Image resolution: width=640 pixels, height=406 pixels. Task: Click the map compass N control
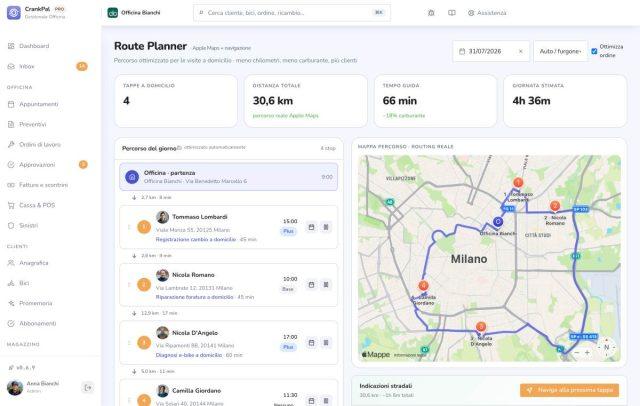pos(607,347)
